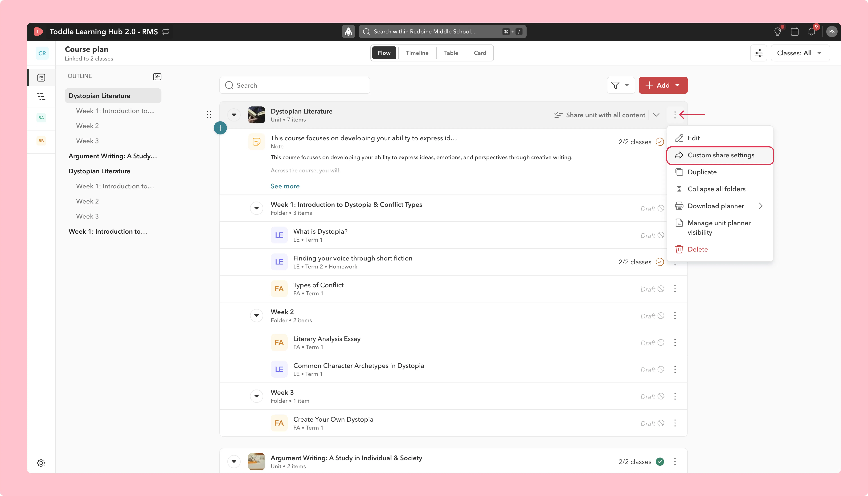Click the teal plus insert button
The image size is (868, 496).
[x=220, y=128]
